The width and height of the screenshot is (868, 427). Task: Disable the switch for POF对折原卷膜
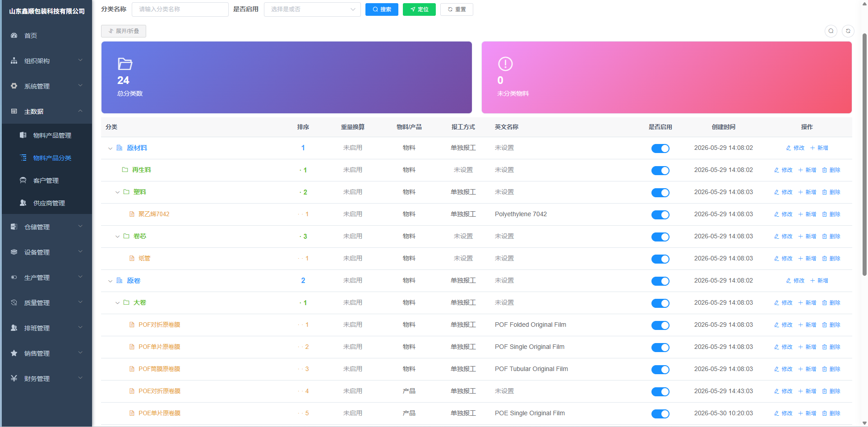660,325
